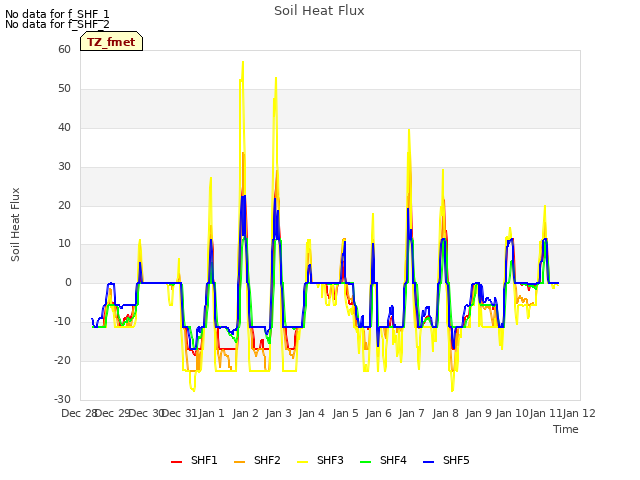The height and width of the screenshot is (480, 640).
Task: Click the vertical Soil Heat Flux axis label
Action: pos(15,225)
